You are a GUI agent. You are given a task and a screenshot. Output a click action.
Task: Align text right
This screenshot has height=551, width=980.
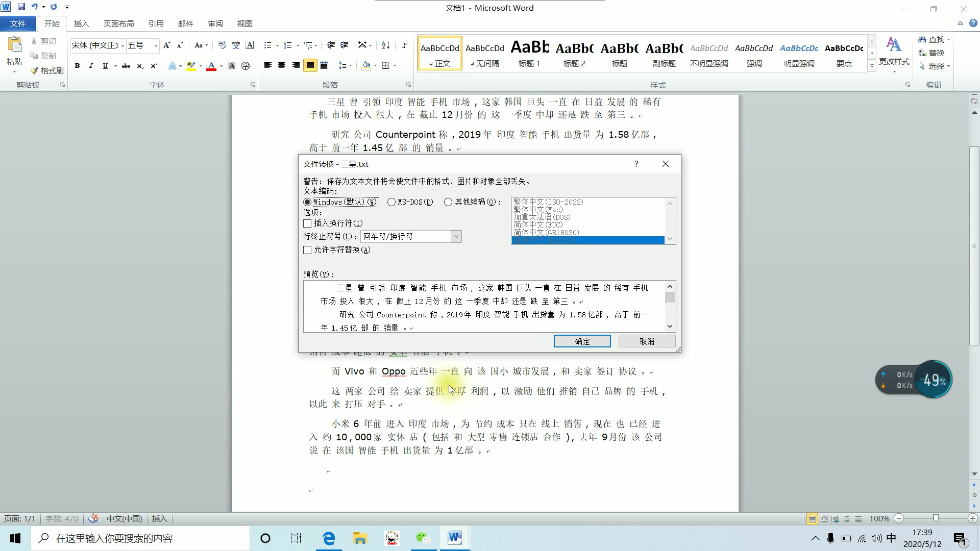click(x=296, y=65)
